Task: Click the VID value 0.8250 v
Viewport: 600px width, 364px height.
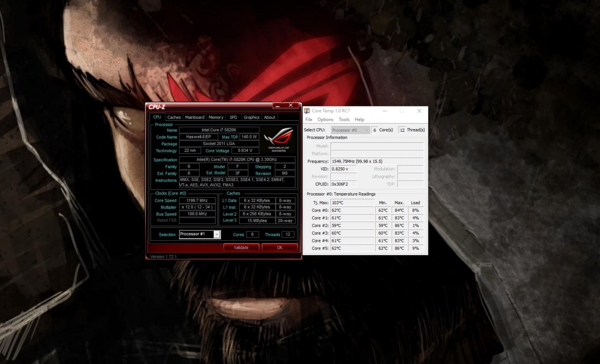Action: [x=344, y=169]
